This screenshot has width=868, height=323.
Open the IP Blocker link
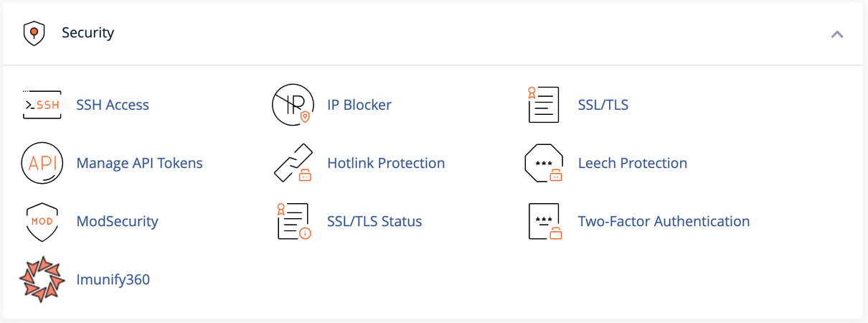tap(359, 105)
